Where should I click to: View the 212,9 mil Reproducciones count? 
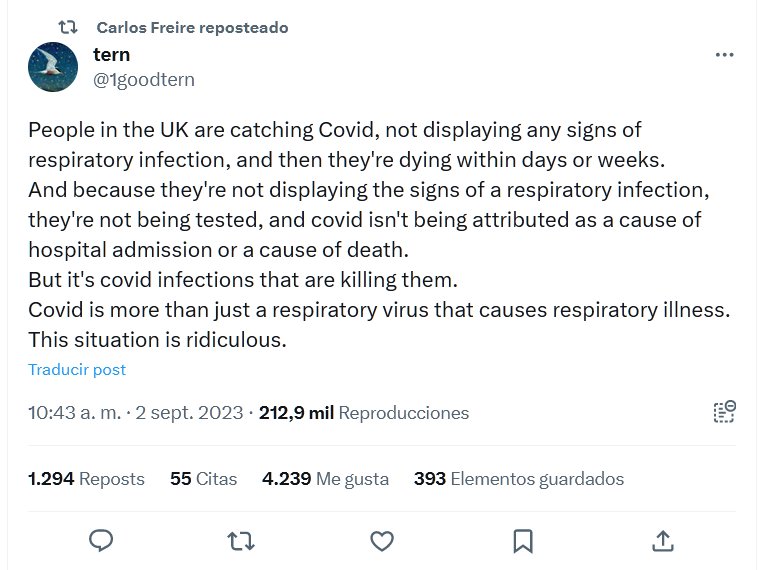click(x=364, y=412)
